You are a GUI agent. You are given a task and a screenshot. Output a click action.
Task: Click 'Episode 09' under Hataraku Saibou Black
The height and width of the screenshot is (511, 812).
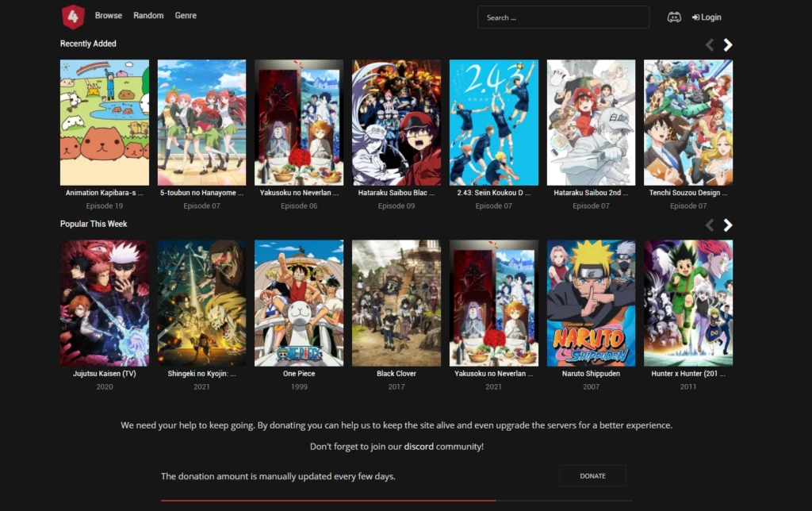396,206
